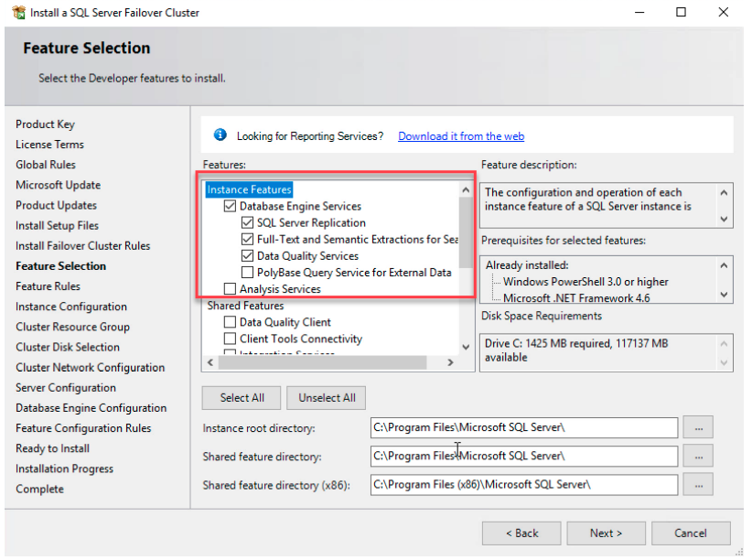Go to Global Rules step
Screen dimensions: 752x560
[46, 165]
